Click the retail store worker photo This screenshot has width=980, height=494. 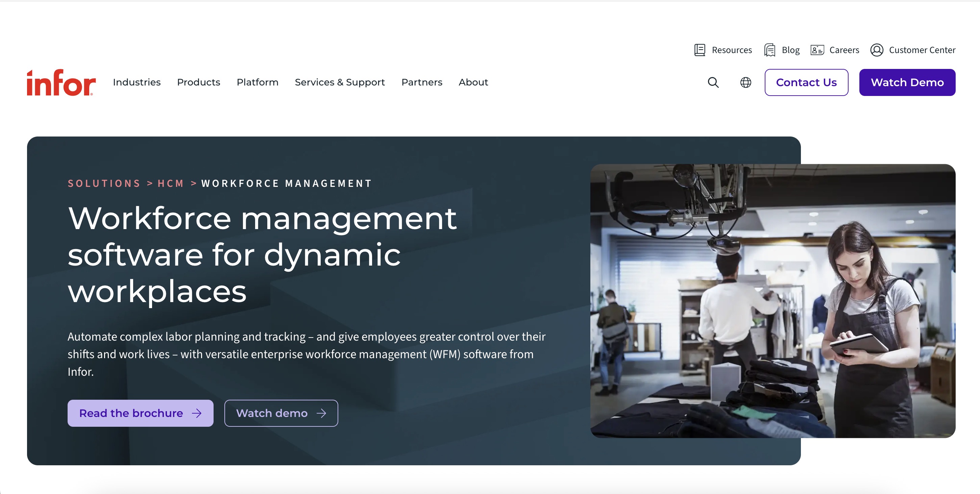point(773,300)
